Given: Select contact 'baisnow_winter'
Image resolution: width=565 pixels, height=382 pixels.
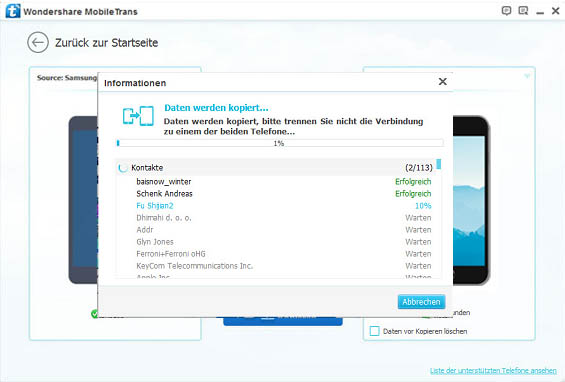Looking at the screenshot, I should [164, 182].
